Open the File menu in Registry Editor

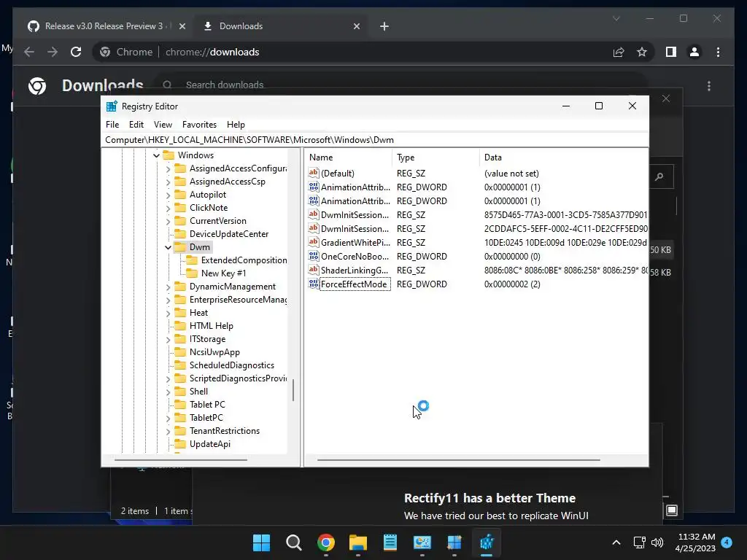coord(112,124)
